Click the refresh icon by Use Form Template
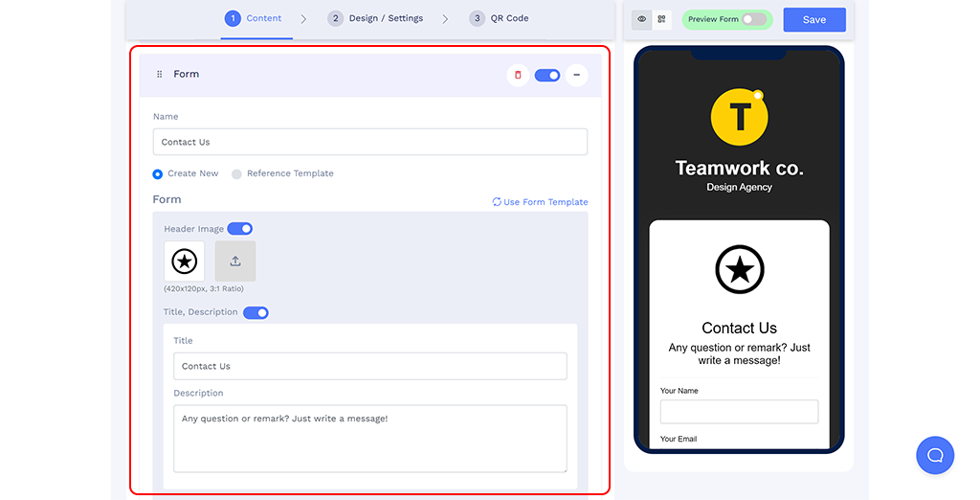 (497, 202)
